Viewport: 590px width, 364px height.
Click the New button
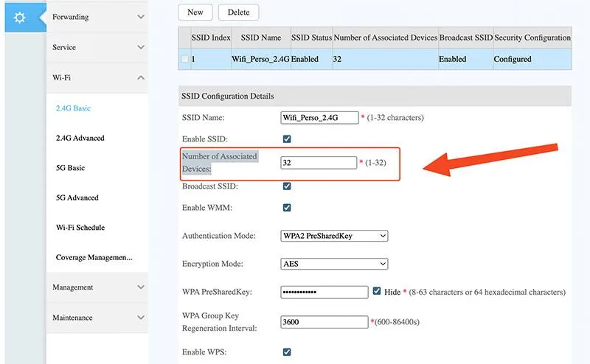[195, 12]
